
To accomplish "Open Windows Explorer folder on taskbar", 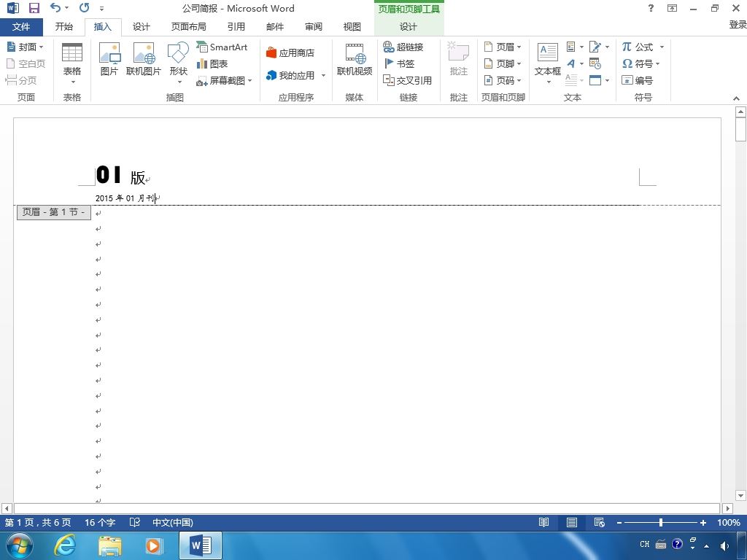I will [x=110, y=545].
